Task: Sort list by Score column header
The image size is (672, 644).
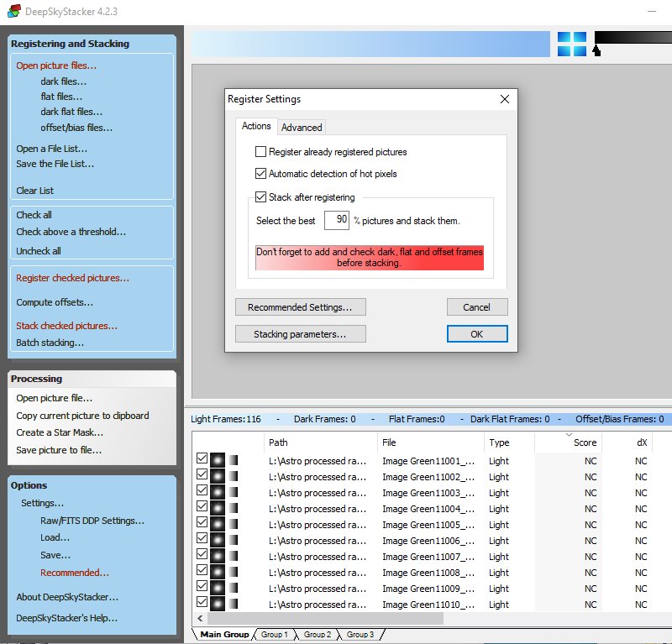Action: coord(569,442)
